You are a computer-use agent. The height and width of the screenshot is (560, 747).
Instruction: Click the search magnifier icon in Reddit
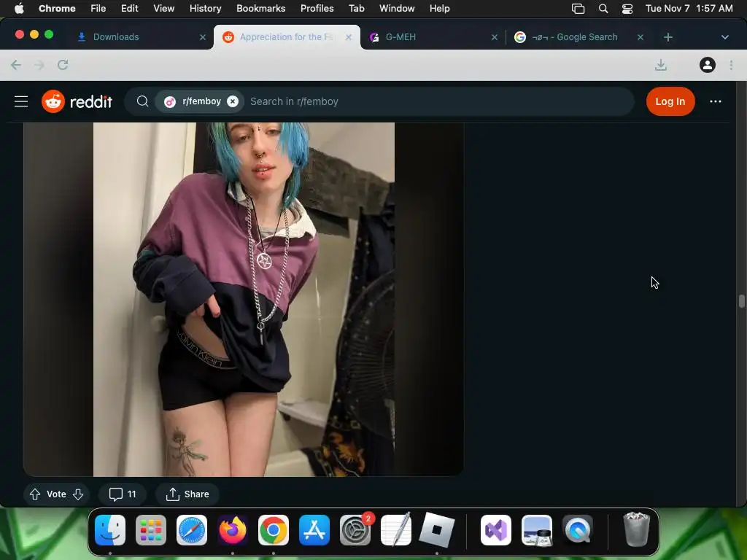tap(142, 101)
